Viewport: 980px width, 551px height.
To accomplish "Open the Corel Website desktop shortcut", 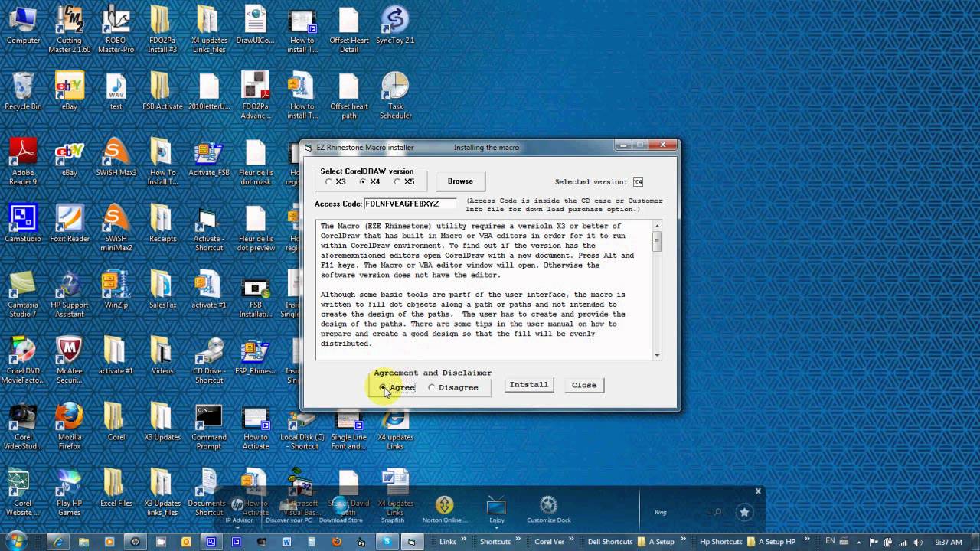I will tap(23, 493).
